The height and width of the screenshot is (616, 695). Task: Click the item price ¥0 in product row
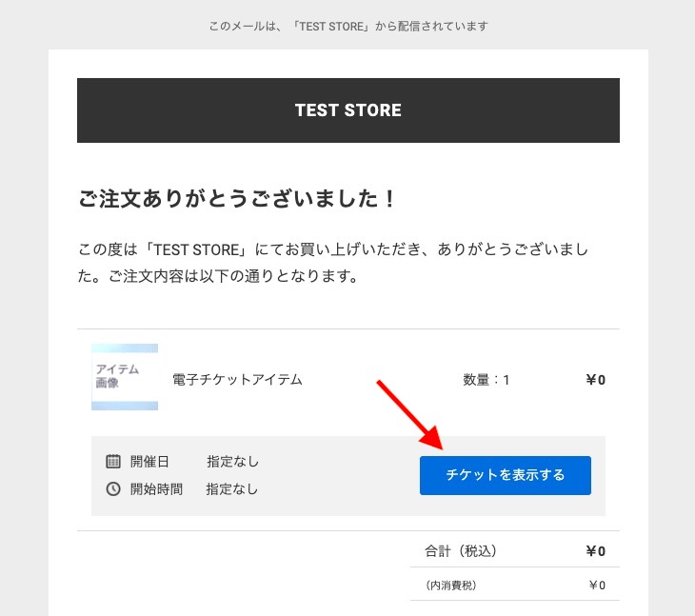[x=595, y=380]
